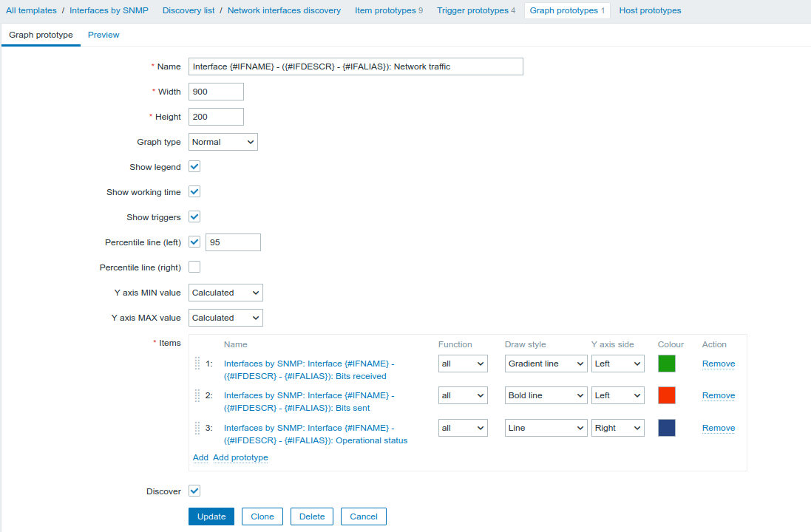Open the Graph type dropdown
Viewport: 811px width, 532px height.
(223, 142)
